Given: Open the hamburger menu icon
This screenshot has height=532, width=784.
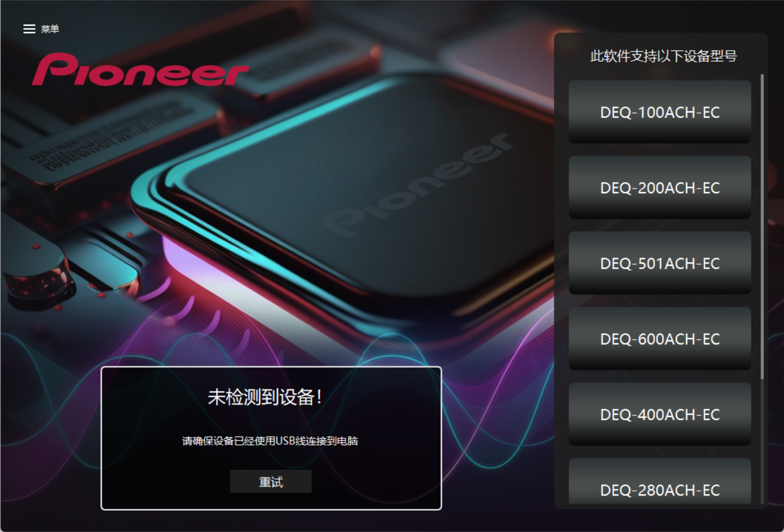Looking at the screenshot, I should [29, 29].
